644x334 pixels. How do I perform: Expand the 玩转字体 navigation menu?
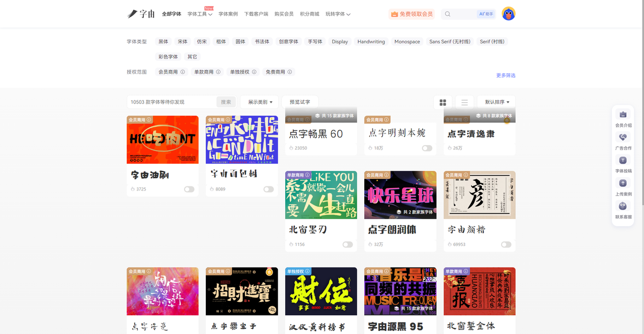[338, 14]
